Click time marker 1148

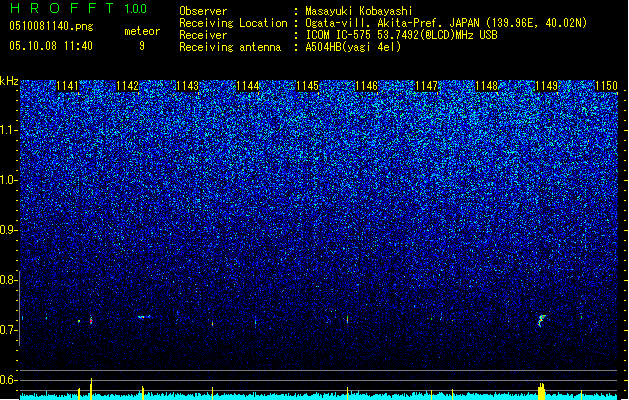[487, 86]
